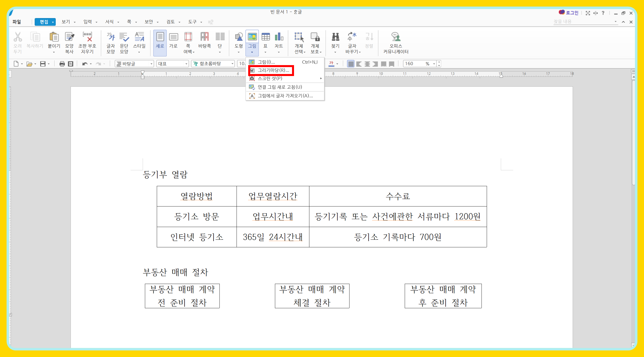
Task: Expand the 함초롬바탕 font dropdown
Action: coord(232,64)
